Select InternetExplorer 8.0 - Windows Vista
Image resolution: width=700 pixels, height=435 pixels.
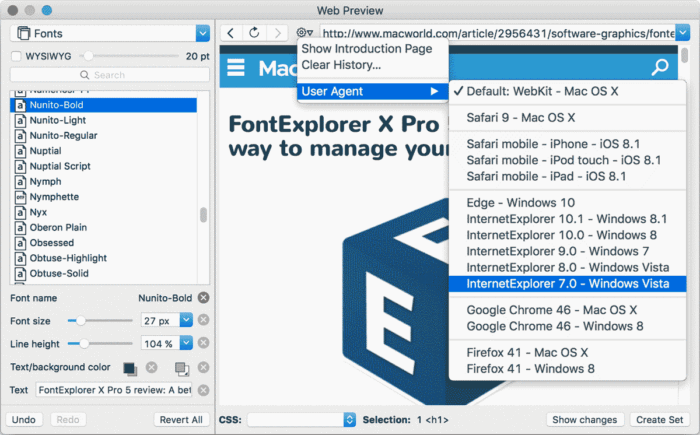(567, 267)
